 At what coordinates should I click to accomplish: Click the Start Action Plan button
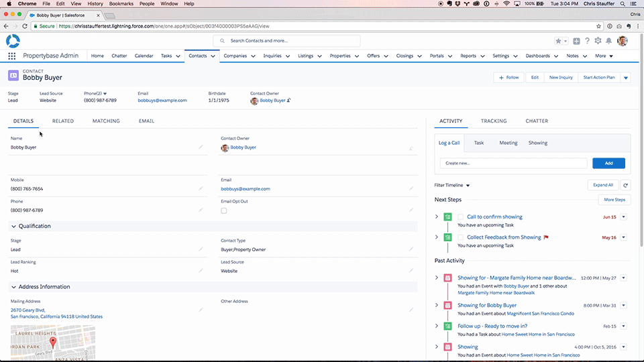[599, 78]
